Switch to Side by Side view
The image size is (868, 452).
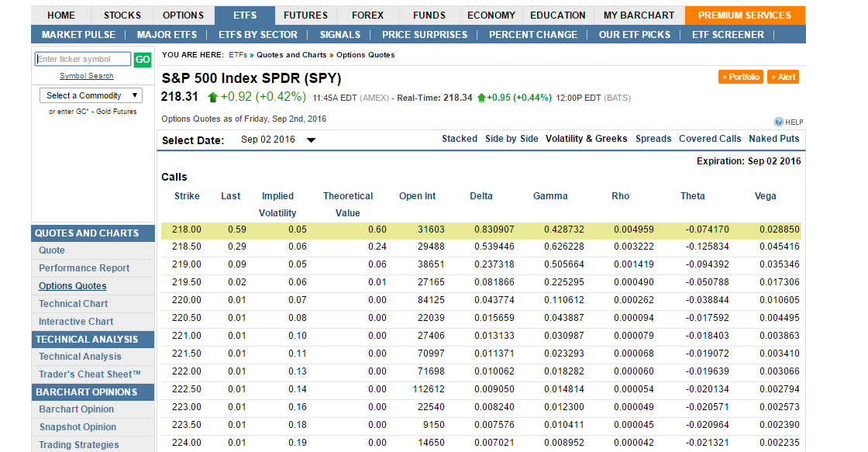coord(511,139)
